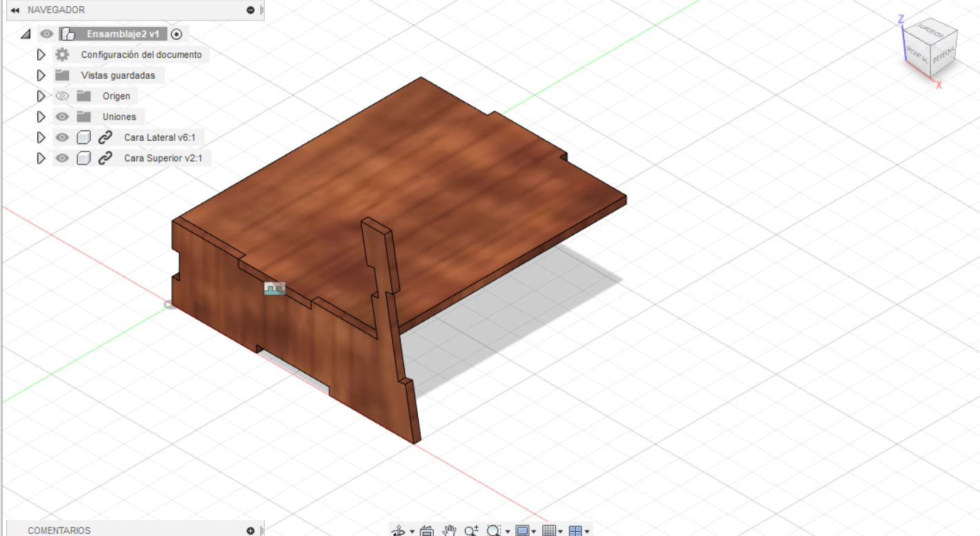Viewport: 980px width, 536px height.
Task: Expand Configuración del documento
Action: [41, 54]
